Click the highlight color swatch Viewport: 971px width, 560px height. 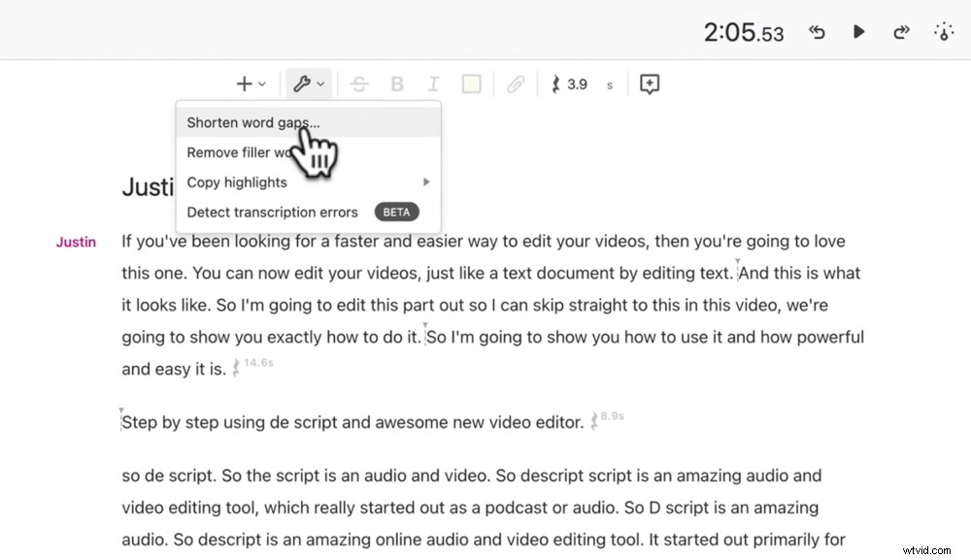click(x=471, y=83)
